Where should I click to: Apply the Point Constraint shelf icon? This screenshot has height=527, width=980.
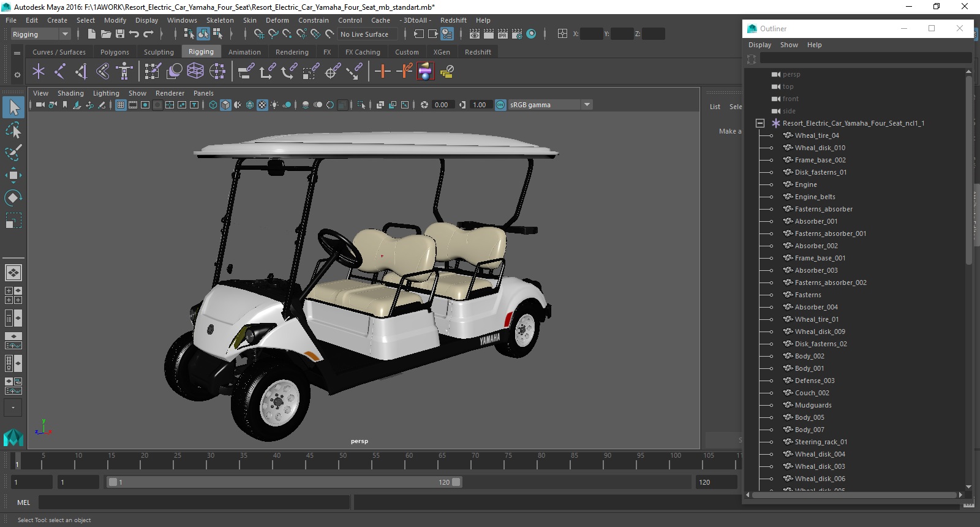pyautogui.click(x=267, y=72)
